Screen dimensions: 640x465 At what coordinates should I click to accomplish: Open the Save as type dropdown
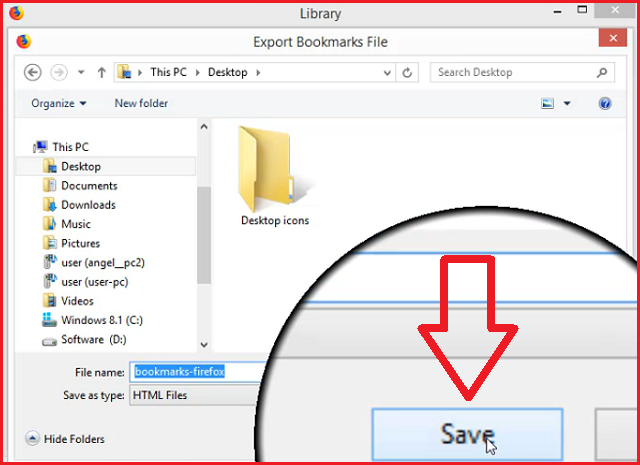(195, 395)
